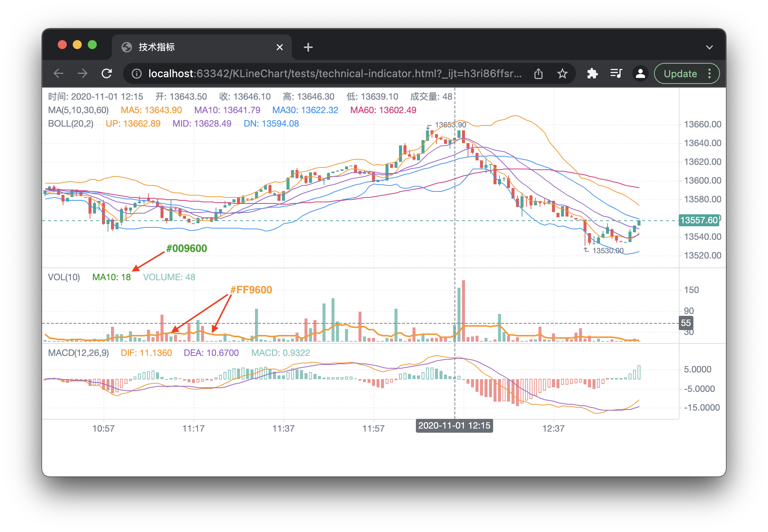Open a new tab with the plus
This screenshot has height=532, width=768.
coord(308,47)
